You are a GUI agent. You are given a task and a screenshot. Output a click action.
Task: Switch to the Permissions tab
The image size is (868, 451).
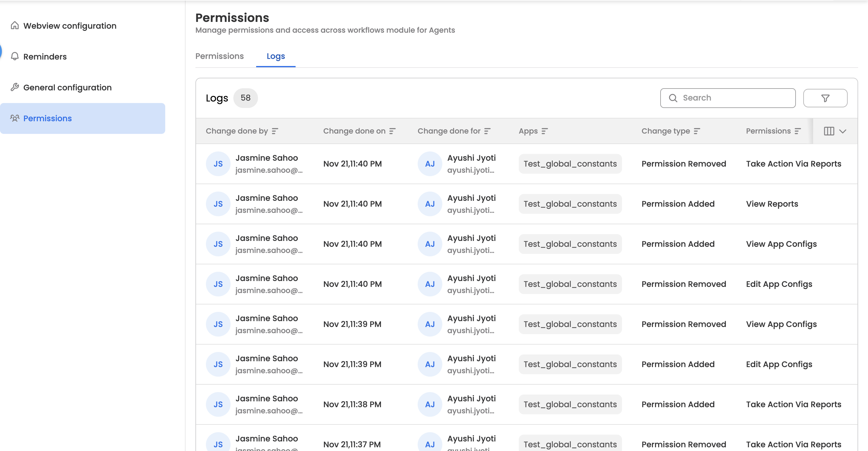point(219,56)
